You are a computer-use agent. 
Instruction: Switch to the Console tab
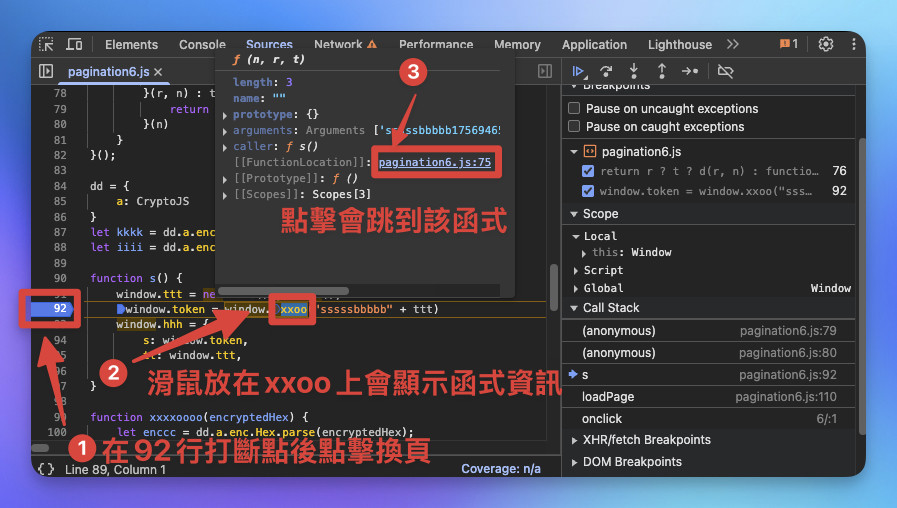202,45
